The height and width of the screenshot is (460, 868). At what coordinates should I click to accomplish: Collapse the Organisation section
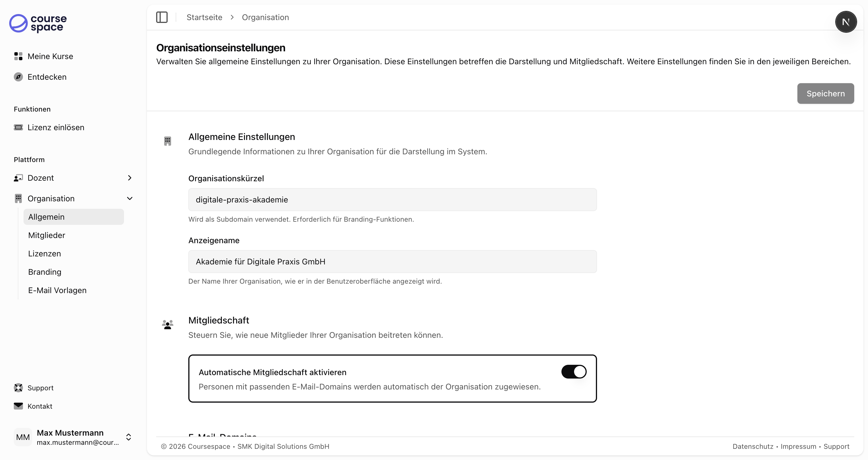coord(130,198)
